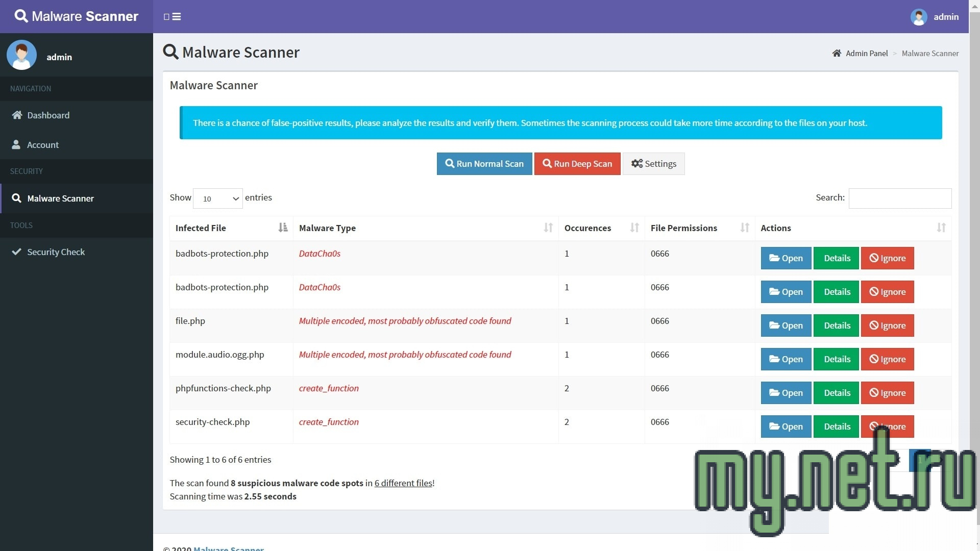
Task: Select Security Check in Tools menu
Action: tap(56, 252)
